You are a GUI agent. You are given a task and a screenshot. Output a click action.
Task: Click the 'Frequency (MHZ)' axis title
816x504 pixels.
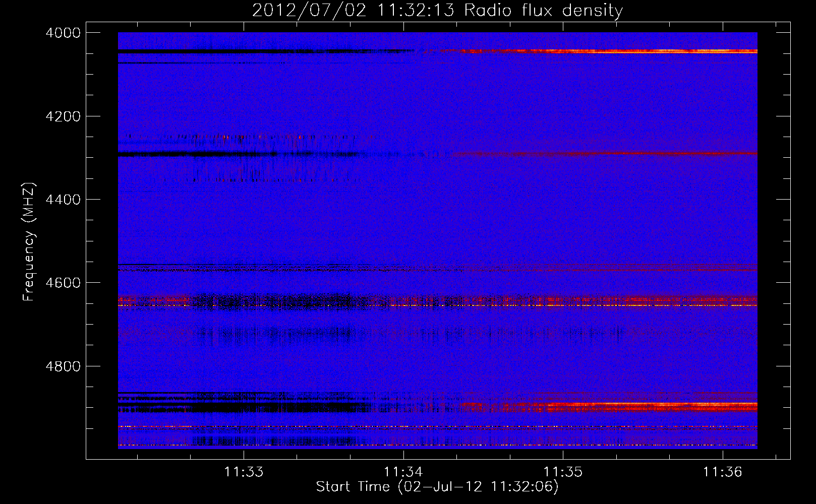point(29,242)
